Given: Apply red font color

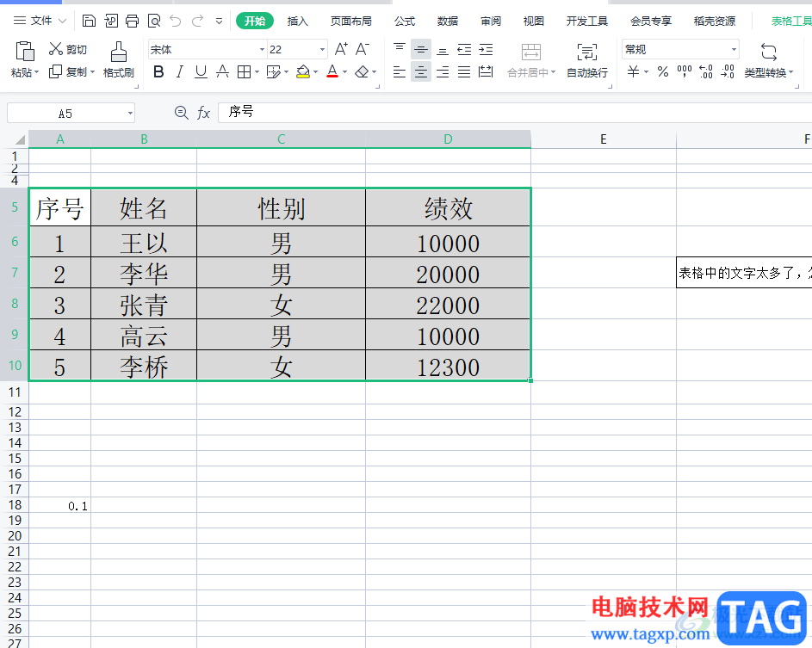Looking at the screenshot, I should click(332, 71).
